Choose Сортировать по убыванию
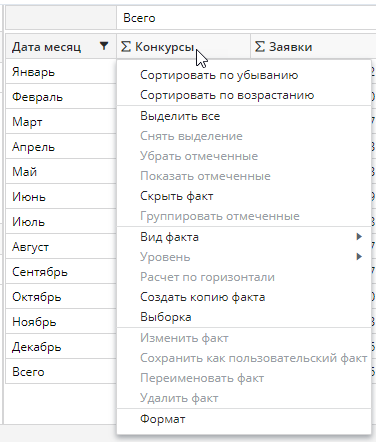Screen dimensions: 376x442 pos(244,75)
